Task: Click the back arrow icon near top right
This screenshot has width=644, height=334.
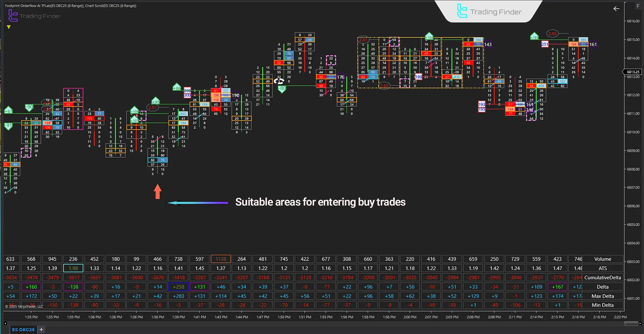Action: (616, 9)
